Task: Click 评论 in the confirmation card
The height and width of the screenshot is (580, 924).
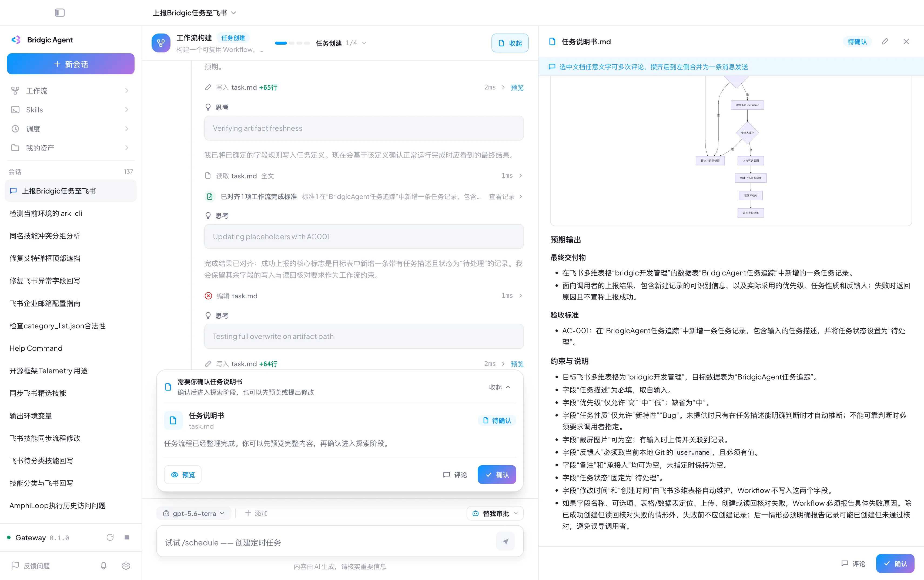Action: [455, 475]
